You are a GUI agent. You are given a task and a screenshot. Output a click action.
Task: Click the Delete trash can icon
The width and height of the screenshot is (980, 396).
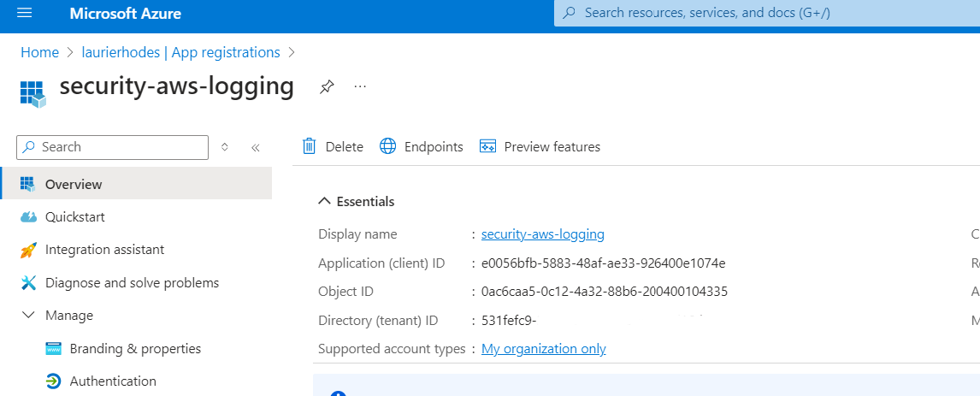pyautogui.click(x=310, y=146)
